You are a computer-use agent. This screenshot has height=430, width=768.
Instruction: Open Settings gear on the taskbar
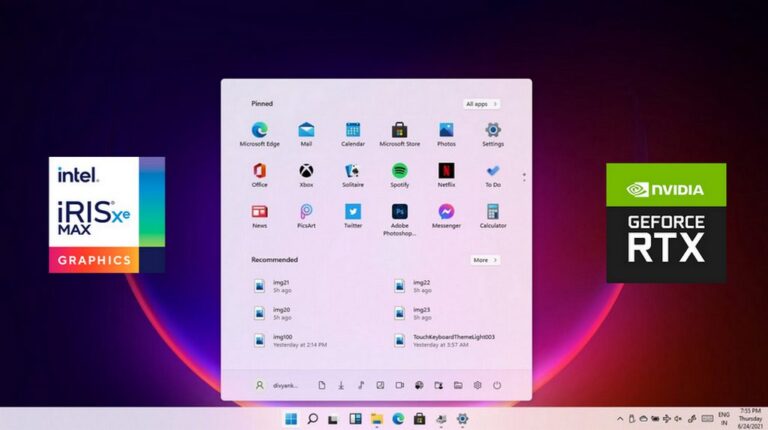462,419
